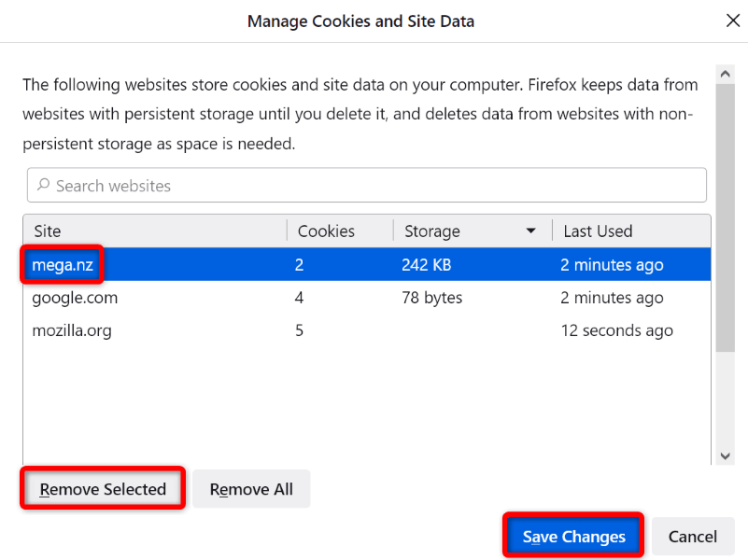Click the 242 KB storage cell
The height and width of the screenshot is (560, 748).
(426, 265)
